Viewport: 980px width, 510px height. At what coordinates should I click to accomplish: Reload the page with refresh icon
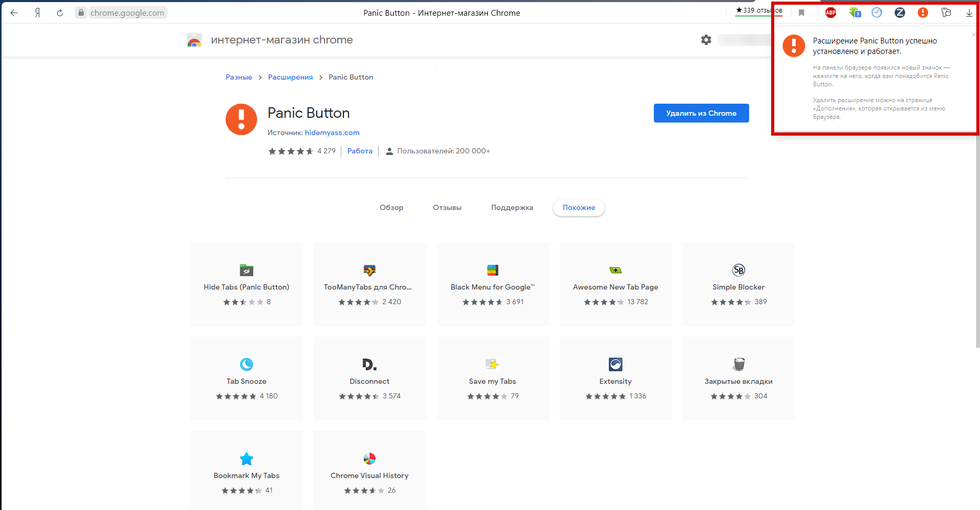tap(60, 13)
